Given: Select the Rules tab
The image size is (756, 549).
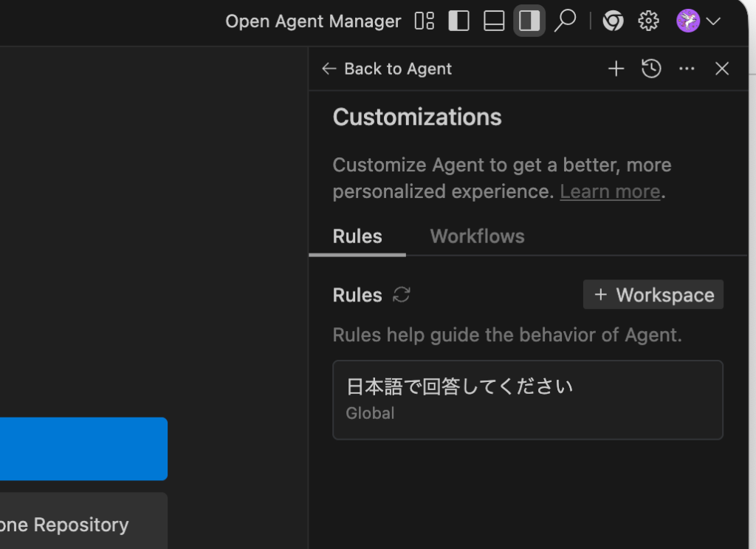Looking at the screenshot, I should (357, 236).
